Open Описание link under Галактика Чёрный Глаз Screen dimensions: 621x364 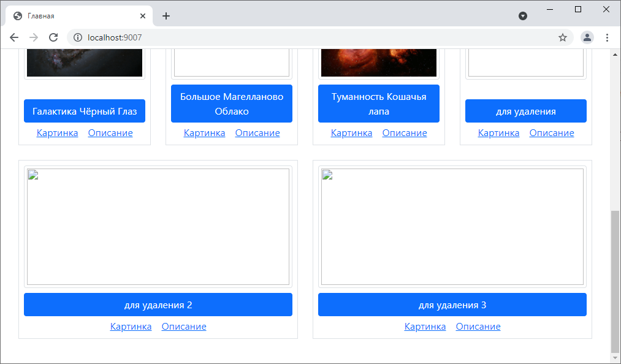(110, 133)
